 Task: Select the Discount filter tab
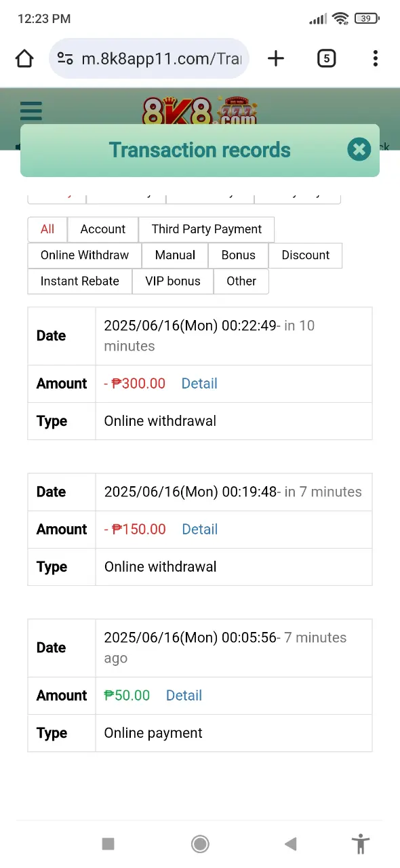coord(306,255)
